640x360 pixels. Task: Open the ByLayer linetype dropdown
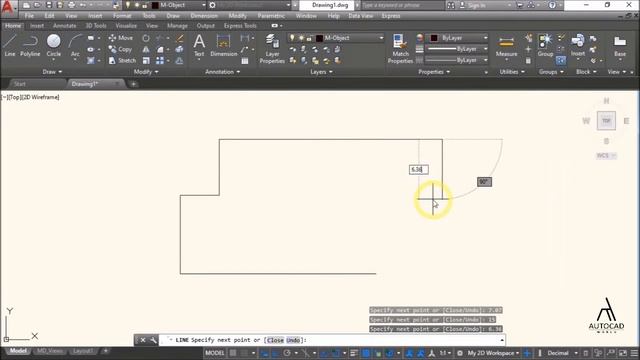485,60
